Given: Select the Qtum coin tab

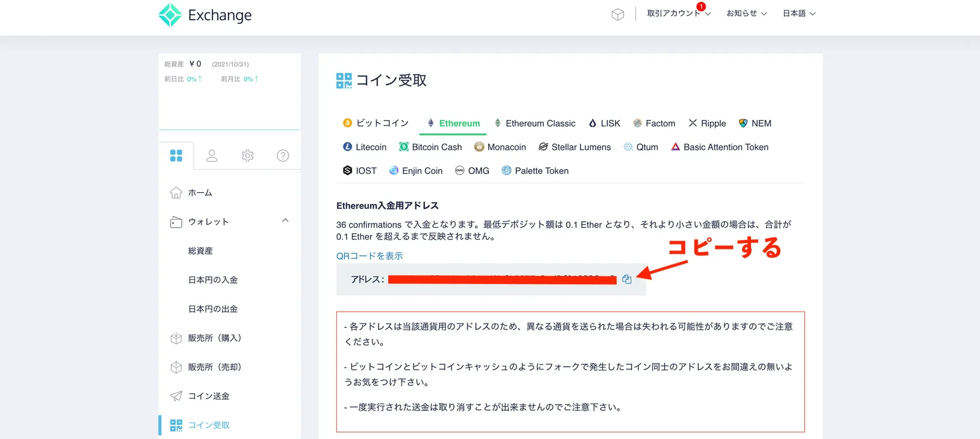Looking at the screenshot, I should click(x=641, y=147).
